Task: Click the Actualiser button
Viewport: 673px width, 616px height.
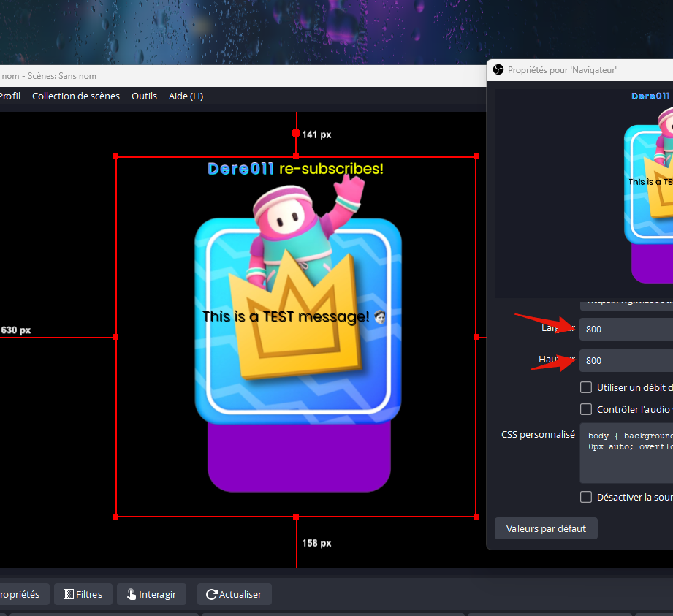Action: coord(235,594)
